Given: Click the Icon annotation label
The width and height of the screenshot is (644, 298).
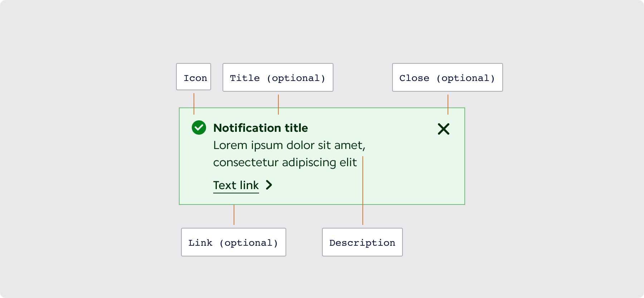Looking at the screenshot, I should pos(194,77).
